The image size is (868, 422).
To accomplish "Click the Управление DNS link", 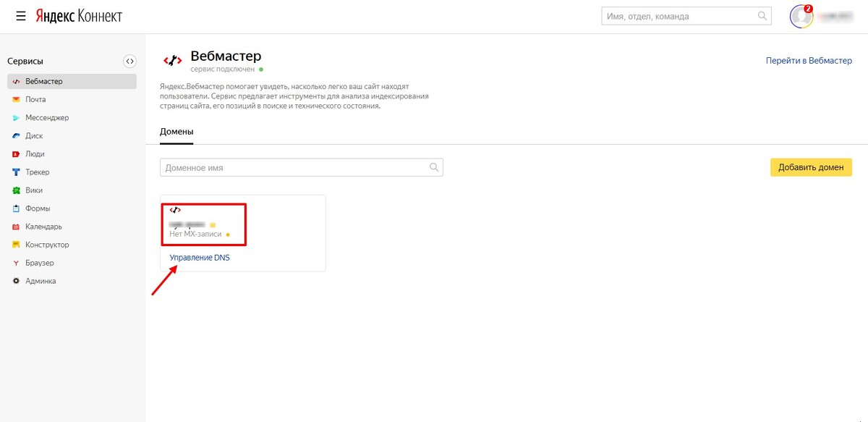I will click(200, 257).
